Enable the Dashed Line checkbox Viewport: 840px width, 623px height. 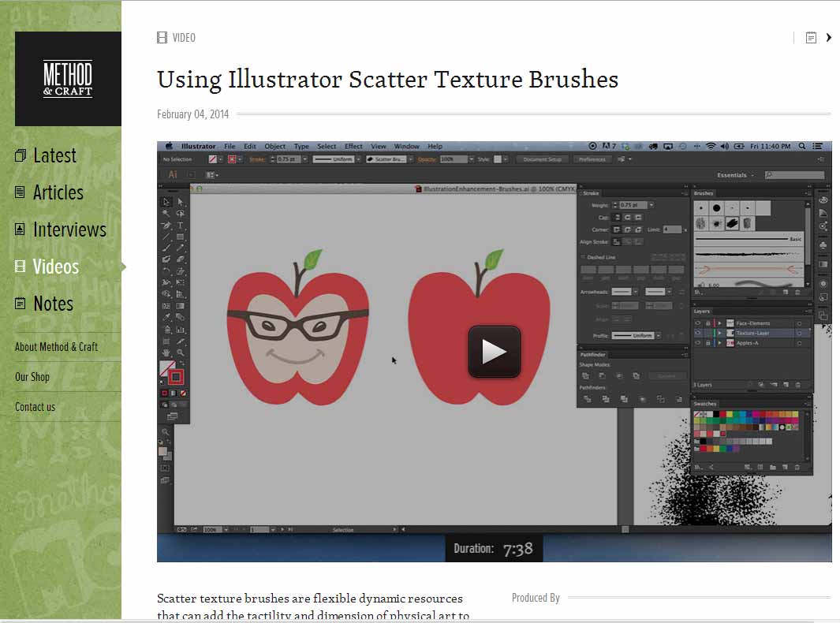584,257
